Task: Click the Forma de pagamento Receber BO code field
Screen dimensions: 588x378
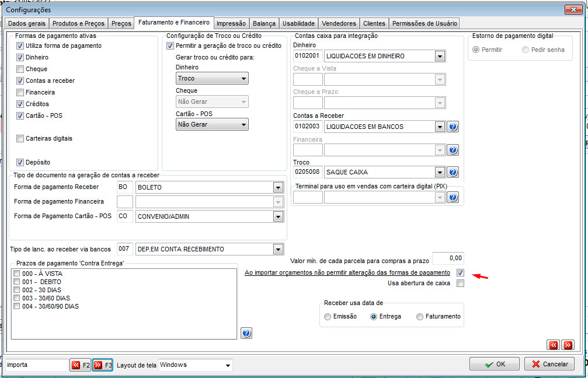Action: click(125, 187)
